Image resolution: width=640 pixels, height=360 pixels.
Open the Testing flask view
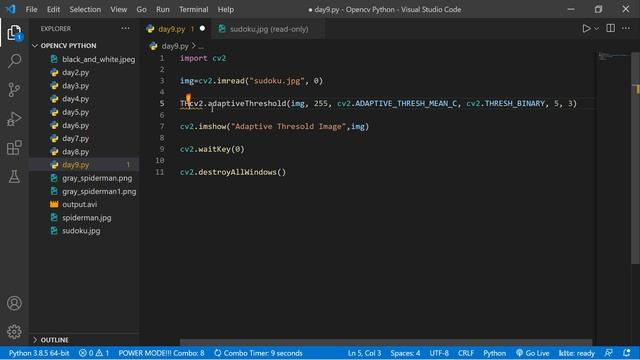(x=14, y=176)
